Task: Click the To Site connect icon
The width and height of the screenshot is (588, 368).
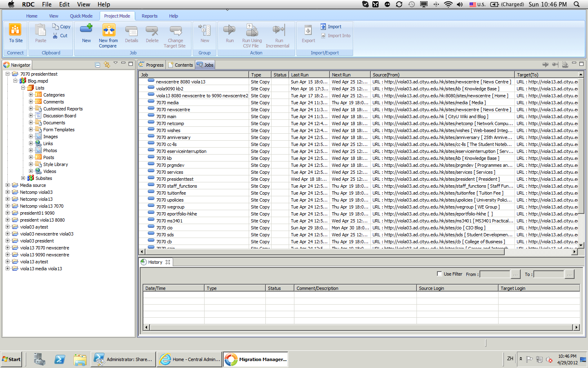Action: click(16, 30)
